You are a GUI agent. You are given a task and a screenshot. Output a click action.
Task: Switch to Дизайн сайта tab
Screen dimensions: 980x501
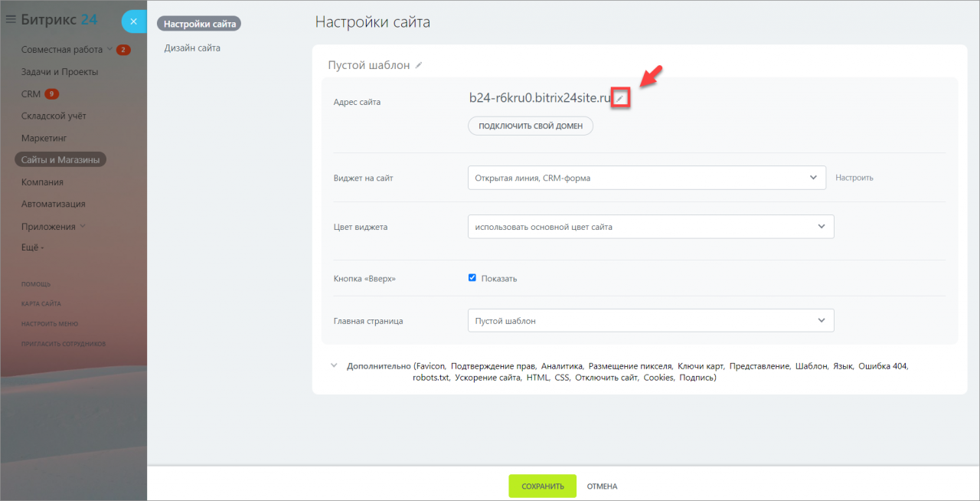click(192, 48)
